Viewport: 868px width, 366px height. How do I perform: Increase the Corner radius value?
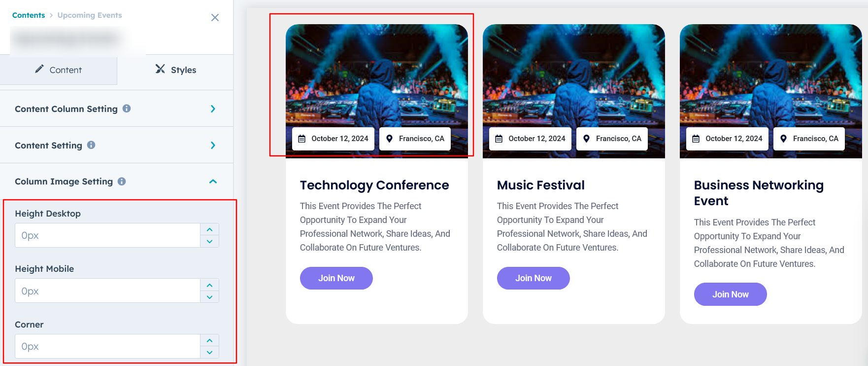210,341
